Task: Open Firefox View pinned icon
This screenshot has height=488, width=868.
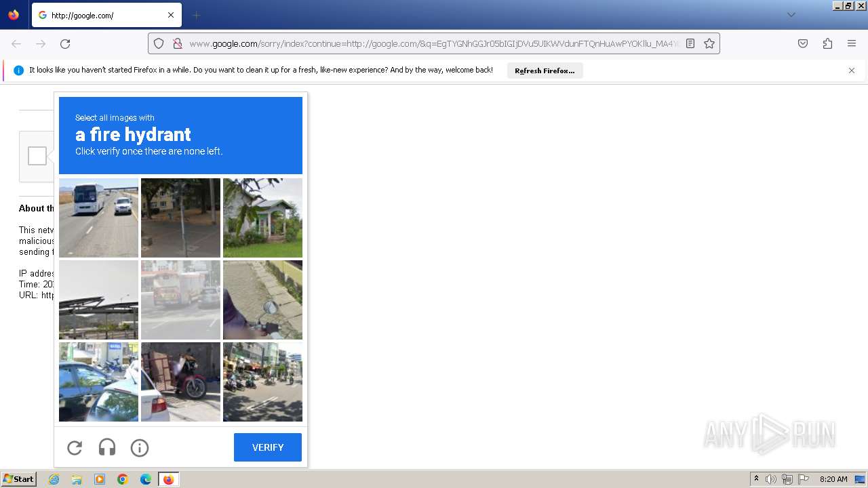Action: (x=14, y=15)
